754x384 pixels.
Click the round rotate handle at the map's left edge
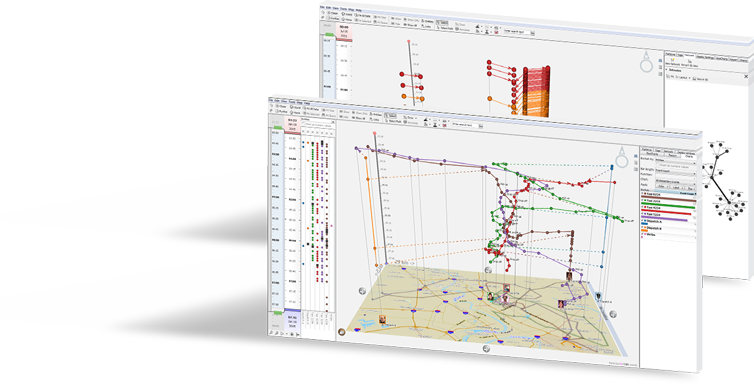362,291
